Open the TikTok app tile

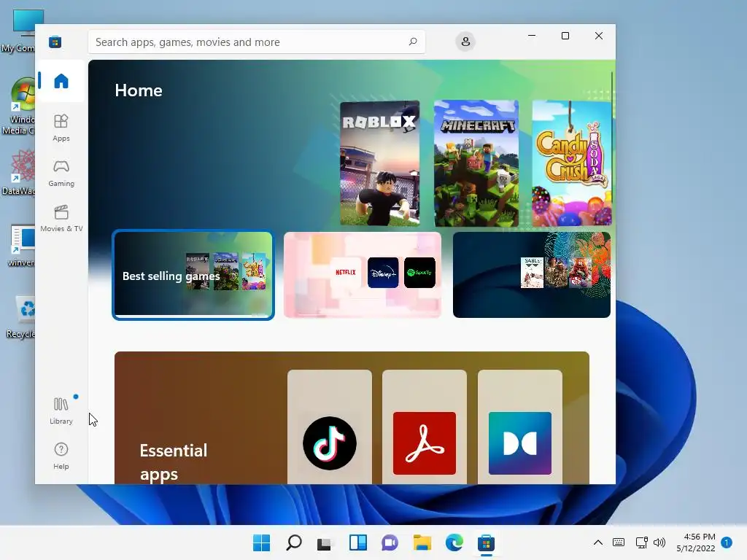pos(330,427)
